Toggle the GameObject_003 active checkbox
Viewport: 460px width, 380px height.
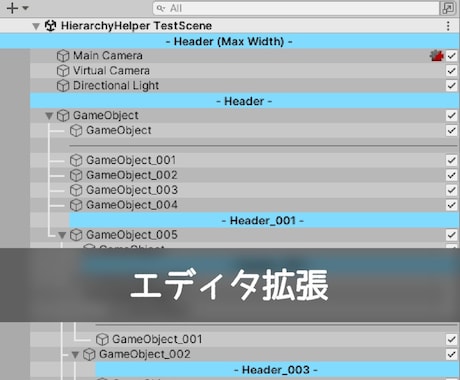pyautogui.click(x=452, y=190)
